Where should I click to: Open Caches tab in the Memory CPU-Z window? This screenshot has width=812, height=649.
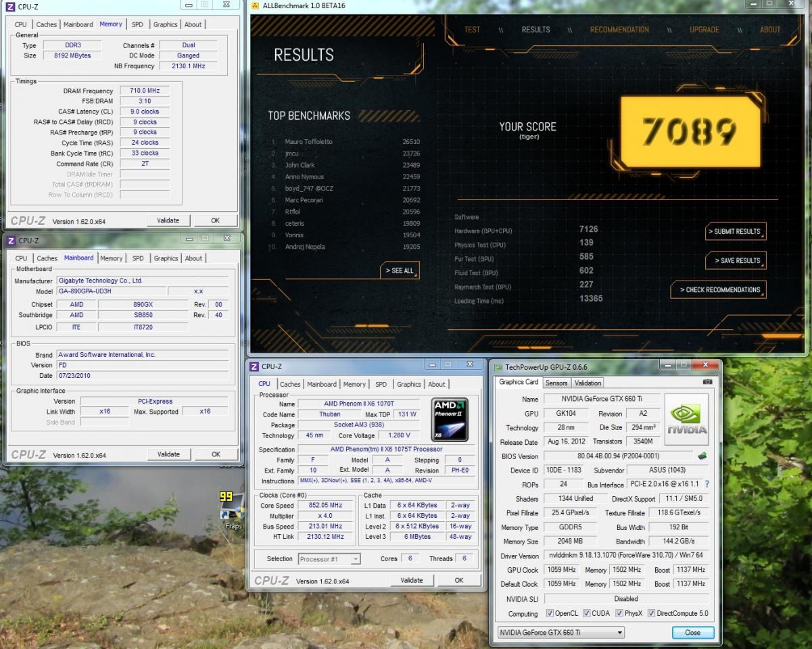tap(47, 24)
